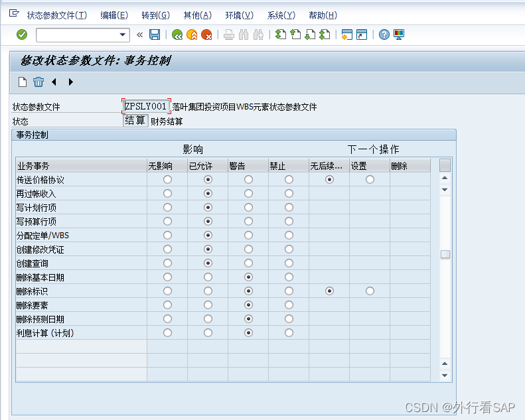Click the green checkmark Enter icon
The image size is (525, 420).
pyautogui.click(x=22, y=35)
